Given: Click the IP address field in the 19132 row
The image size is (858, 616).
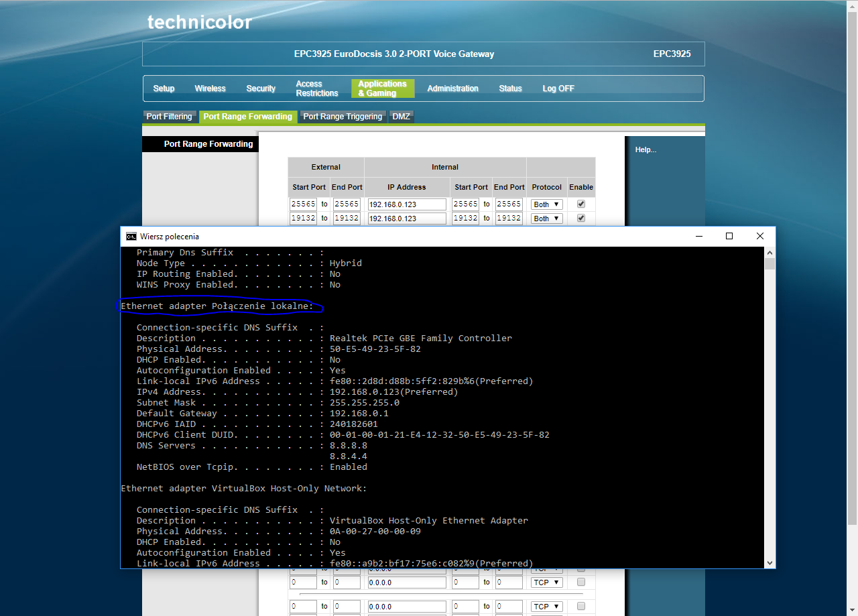Looking at the screenshot, I should pyautogui.click(x=407, y=219).
